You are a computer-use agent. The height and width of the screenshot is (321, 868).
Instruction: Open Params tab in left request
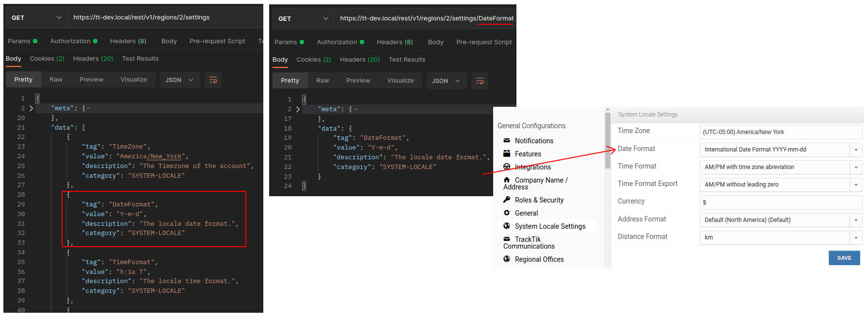pos(22,41)
